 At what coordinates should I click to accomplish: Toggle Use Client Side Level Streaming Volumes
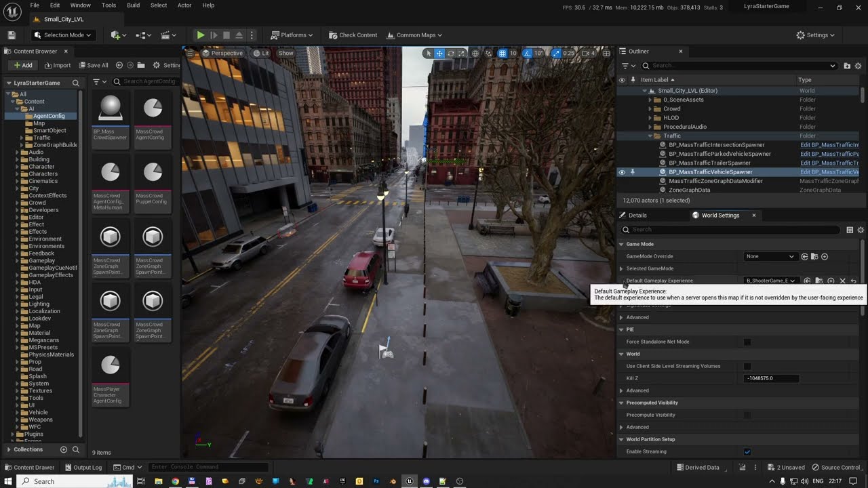pyautogui.click(x=747, y=366)
